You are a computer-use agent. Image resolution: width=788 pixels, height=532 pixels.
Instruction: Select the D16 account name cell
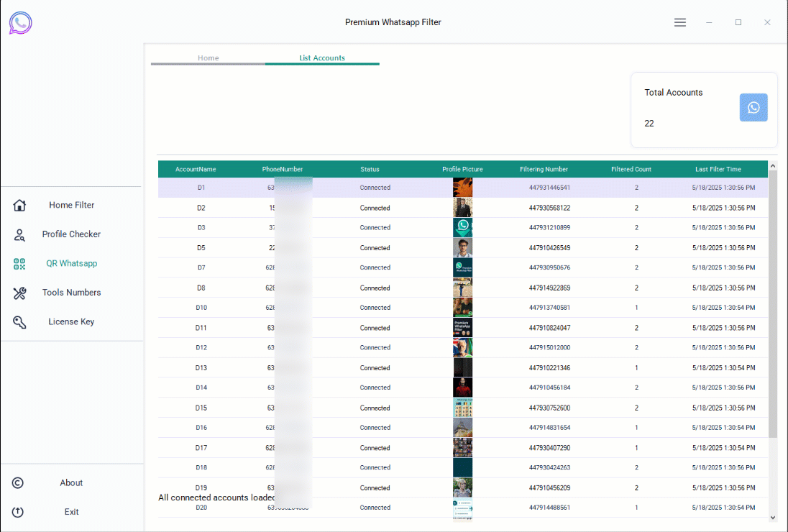tap(201, 428)
